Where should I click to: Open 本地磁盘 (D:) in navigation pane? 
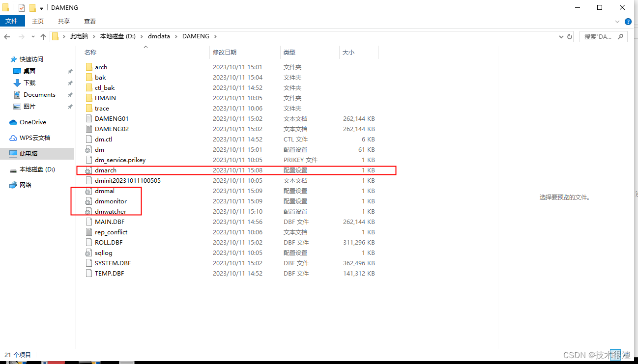(x=37, y=169)
